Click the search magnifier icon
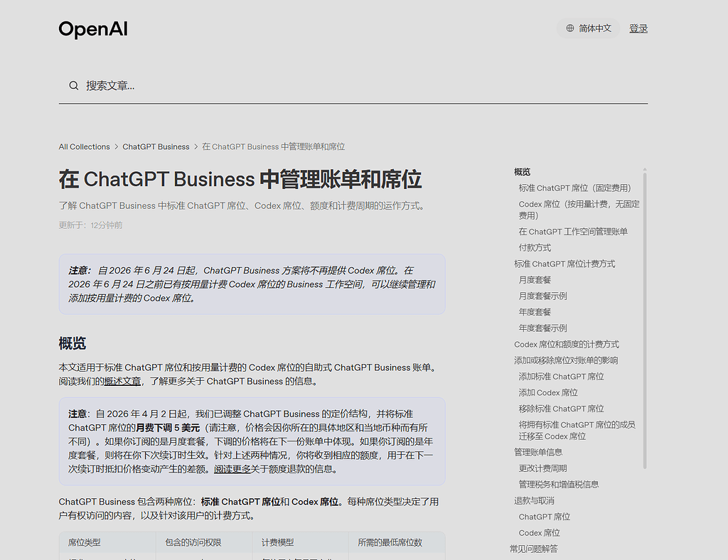728x560 pixels. tap(73, 85)
